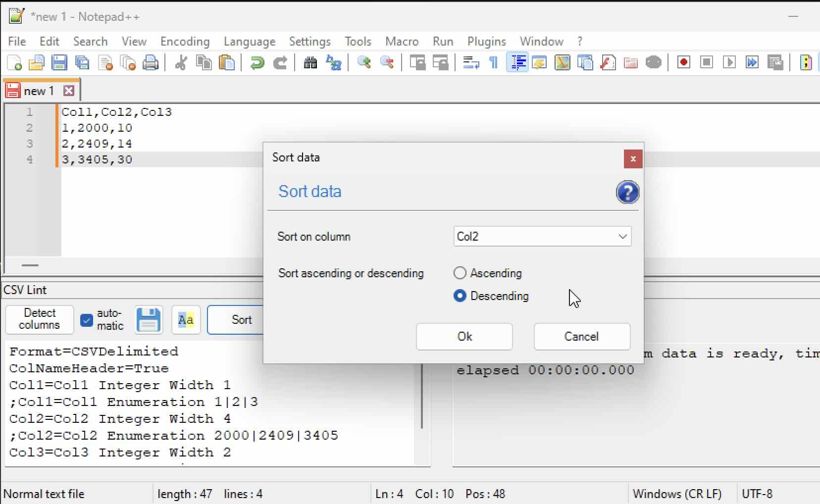820x504 pixels.
Task: Click the CSV Lint save settings icon
Action: pyautogui.click(x=148, y=320)
